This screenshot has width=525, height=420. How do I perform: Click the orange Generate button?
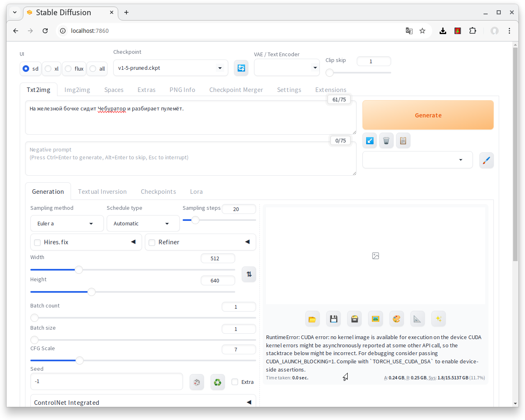pyautogui.click(x=428, y=115)
